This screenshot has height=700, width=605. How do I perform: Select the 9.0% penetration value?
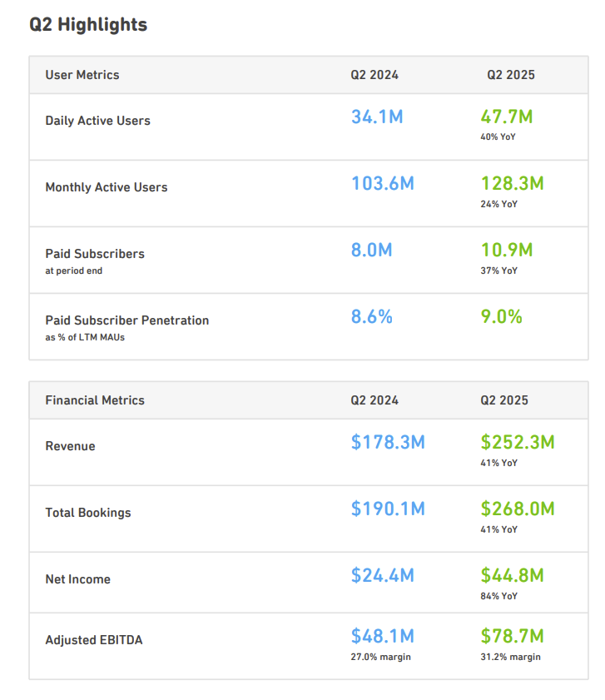[x=501, y=316]
